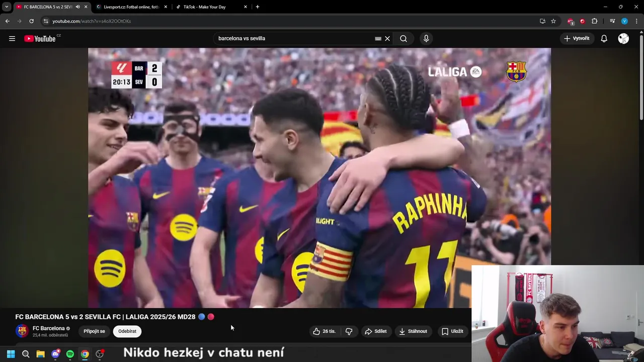Click the Vytvořit create button
This screenshot has height=362, width=644.
click(577, 39)
